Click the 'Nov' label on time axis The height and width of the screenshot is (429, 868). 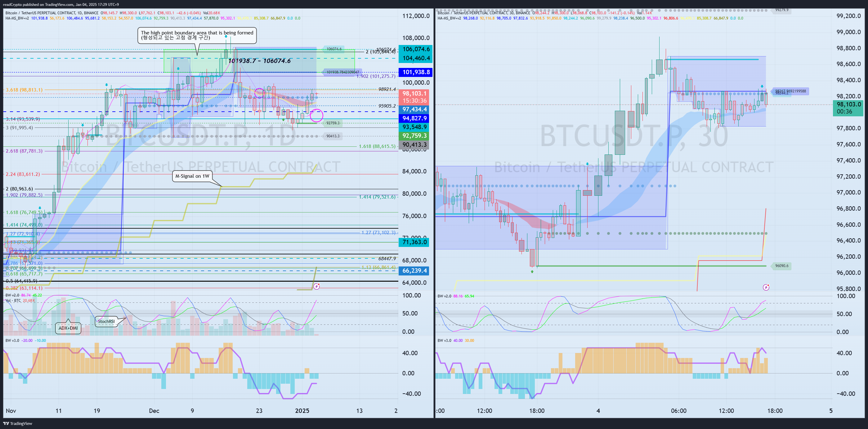point(11,410)
